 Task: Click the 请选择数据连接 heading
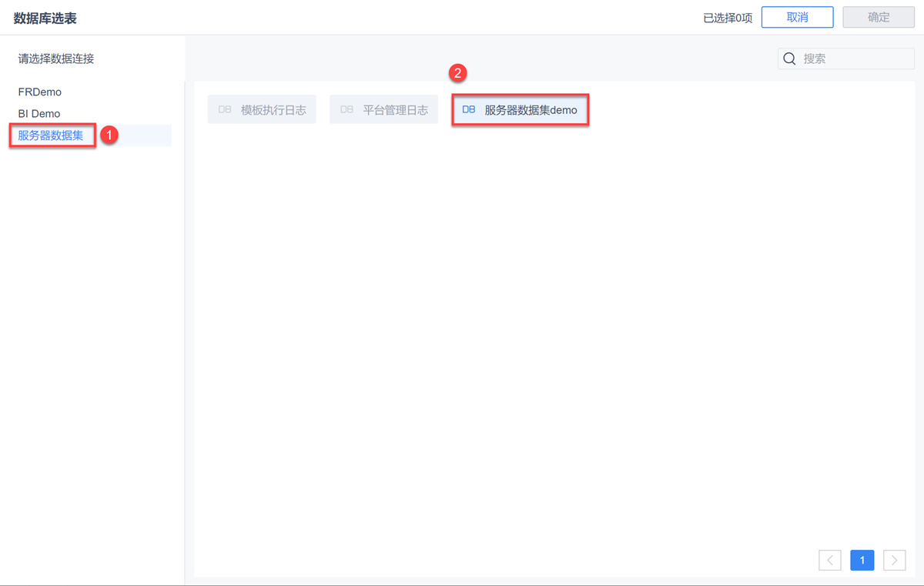point(56,59)
